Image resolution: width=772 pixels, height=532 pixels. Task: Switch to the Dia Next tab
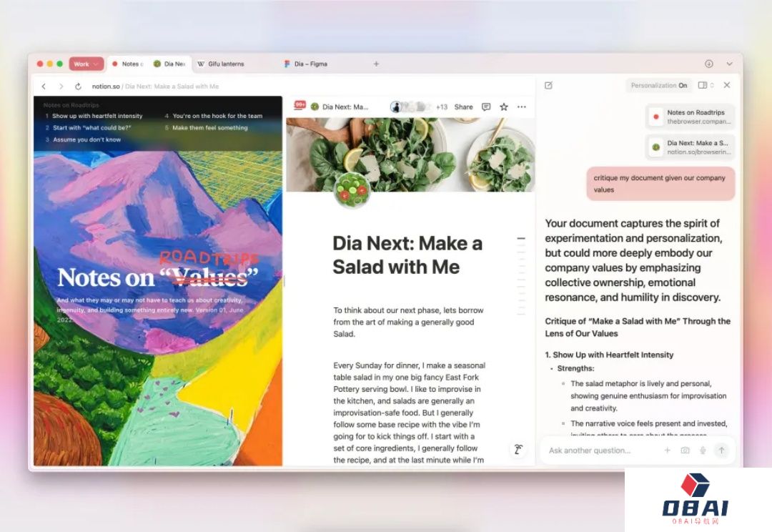[169, 64]
